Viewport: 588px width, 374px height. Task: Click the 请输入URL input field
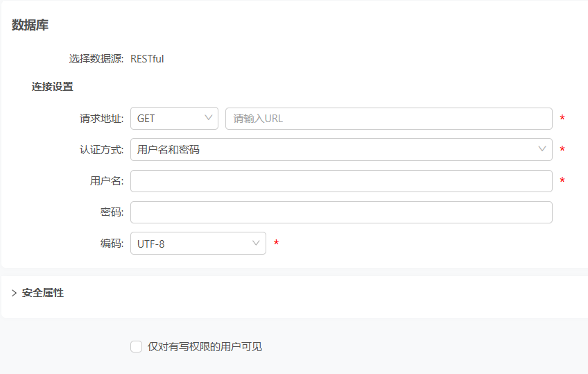point(389,119)
